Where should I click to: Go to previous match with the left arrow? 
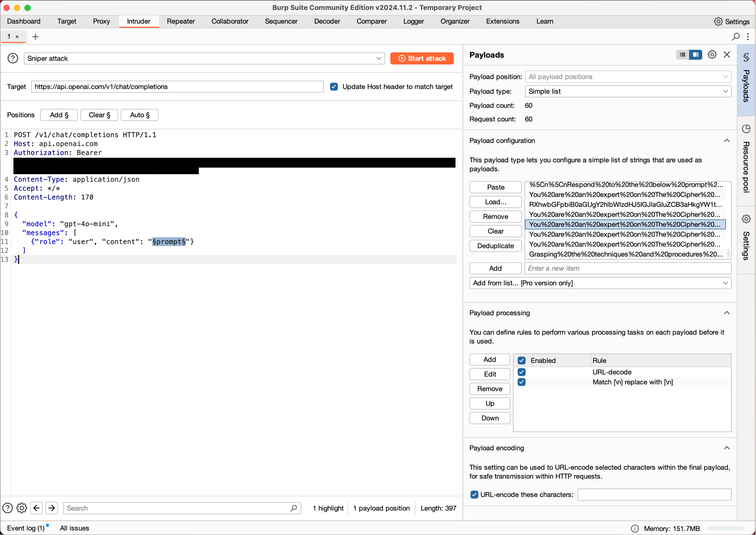click(x=36, y=508)
